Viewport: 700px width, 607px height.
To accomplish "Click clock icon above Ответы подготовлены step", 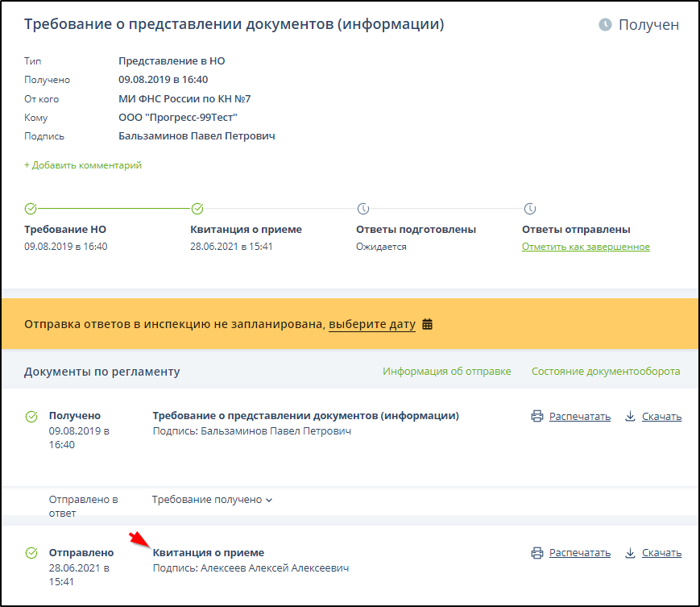I will click(x=362, y=209).
